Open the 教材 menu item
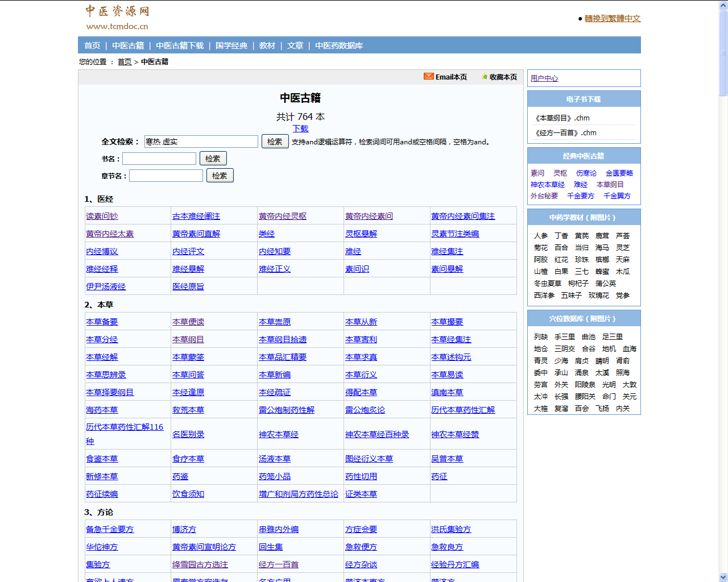The image size is (728, 582). (x=267, y=45)
